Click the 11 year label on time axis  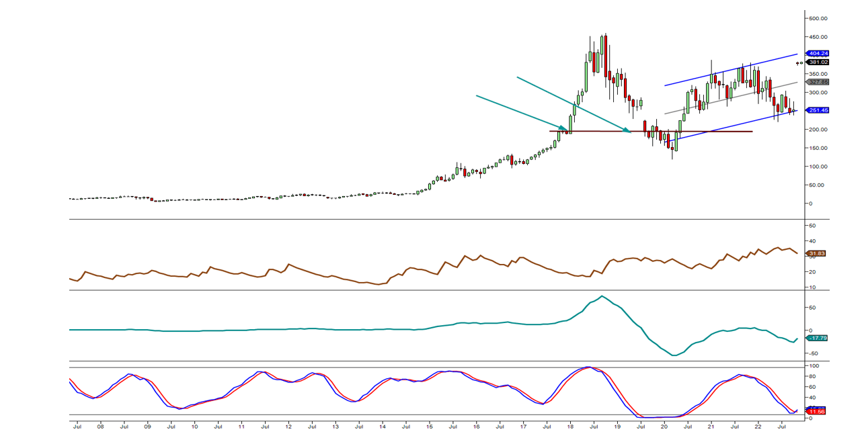(241, 426)
